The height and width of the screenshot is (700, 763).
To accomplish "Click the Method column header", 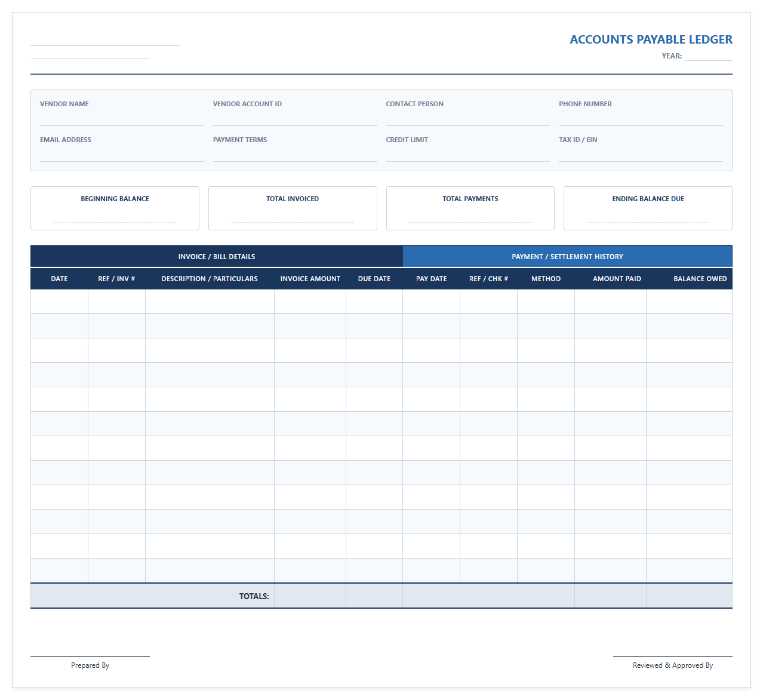I will [x=546, y=279].
